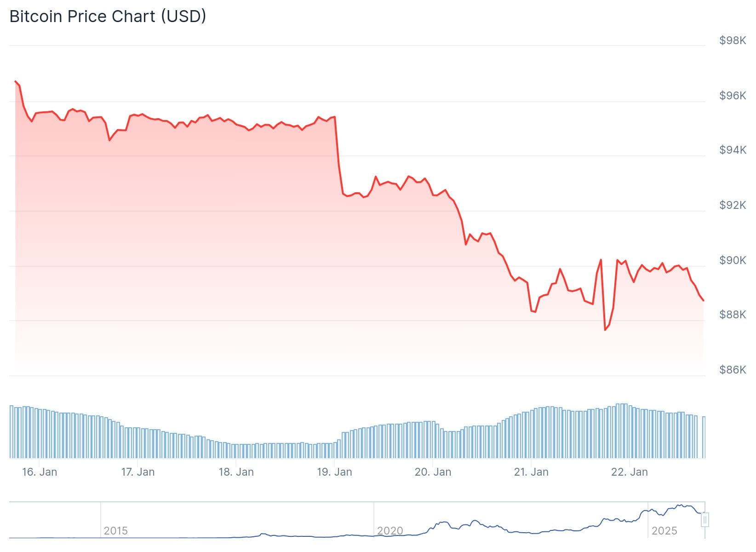The image size is (756, 552).
Task: Click the 18. Jan date label
Action: tap(236, 472)
